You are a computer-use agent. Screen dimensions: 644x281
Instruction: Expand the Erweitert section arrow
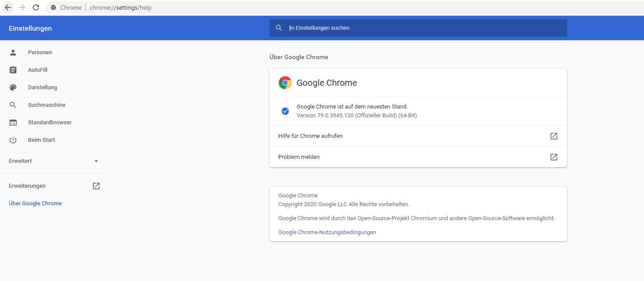tap(96, 161)
